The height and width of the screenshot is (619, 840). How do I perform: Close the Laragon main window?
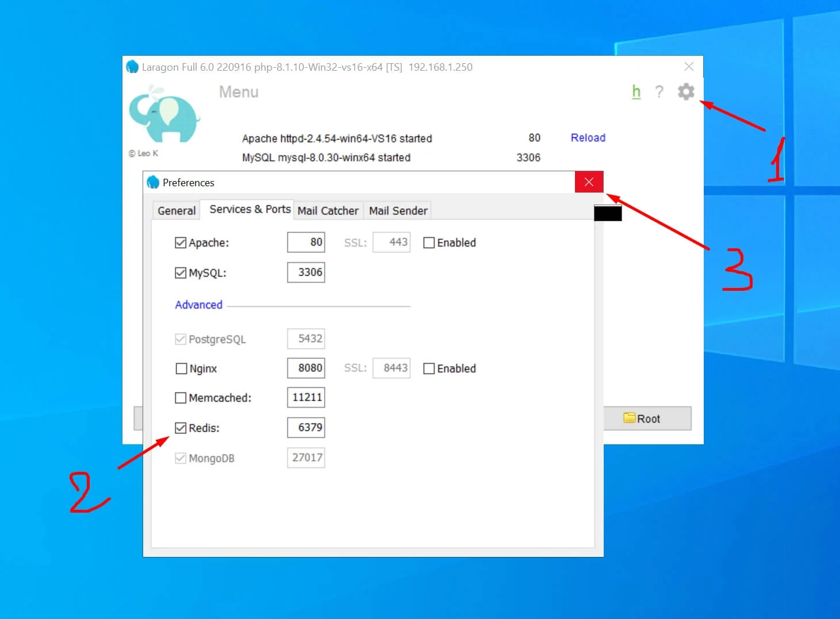pyautogui.click(x=689, y=67)
